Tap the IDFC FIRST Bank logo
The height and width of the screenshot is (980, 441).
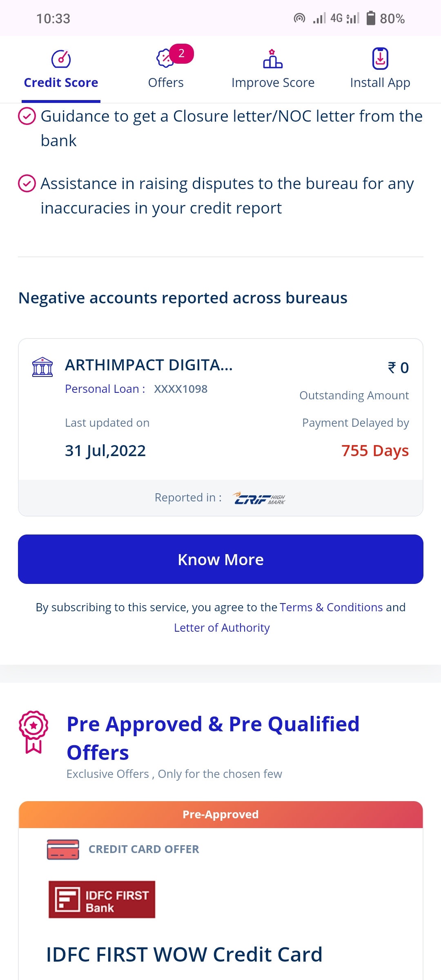click(x=102, y=900)
